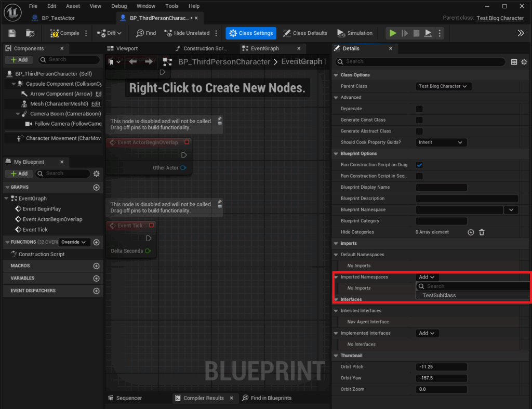Open the Parent Class dropdown
This screenshot has height=409, width=532.
[443, 86]
